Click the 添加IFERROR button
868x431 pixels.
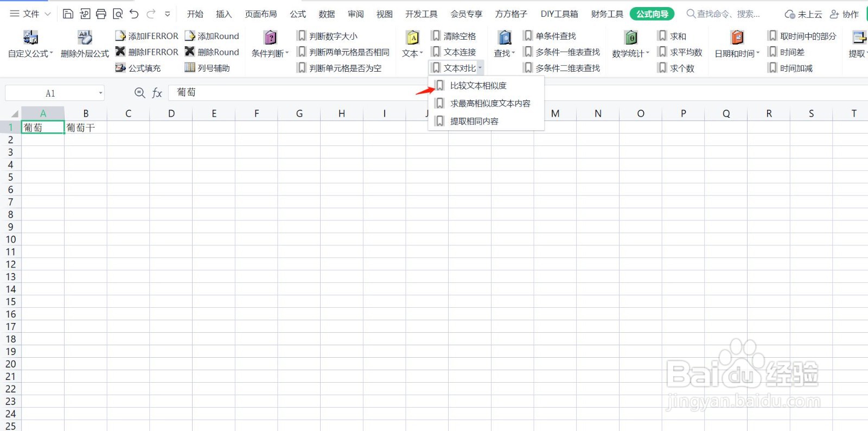[x=146, y=36]
